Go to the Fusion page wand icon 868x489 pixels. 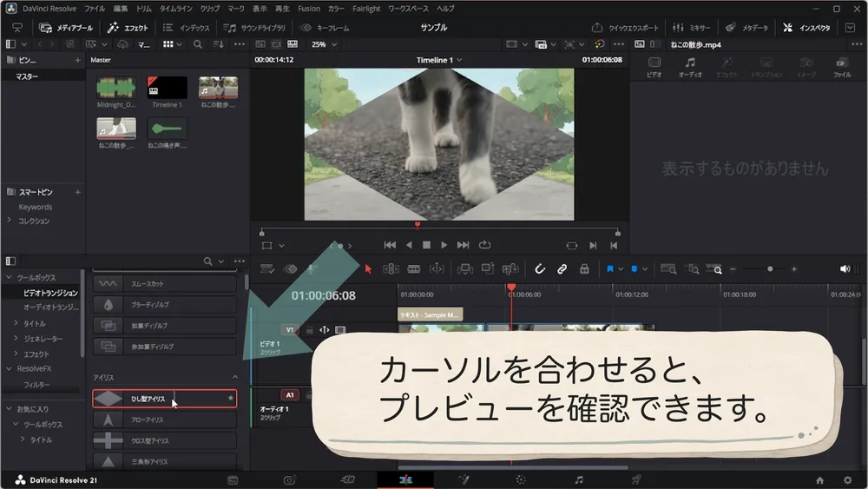point(464,480)
